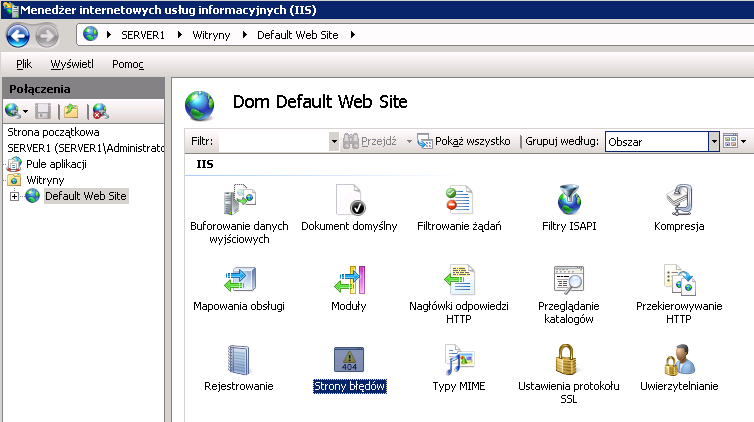Viewport: 754px width, 422px height.
Task: Click the Back navigation arrow
Action: tap(18, 36)
